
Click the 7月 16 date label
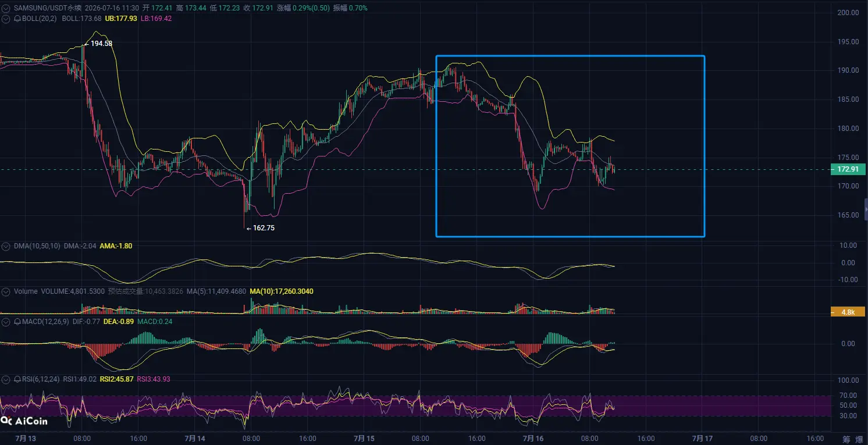[533, 438]
